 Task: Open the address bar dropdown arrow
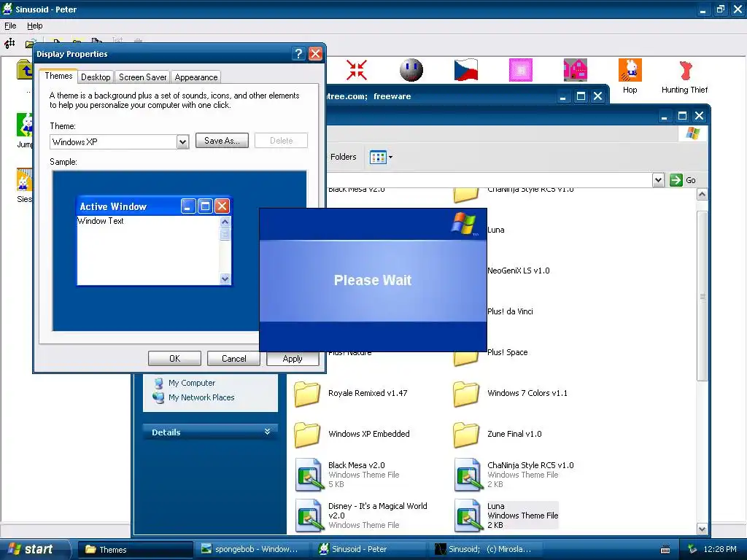(658, 180)
